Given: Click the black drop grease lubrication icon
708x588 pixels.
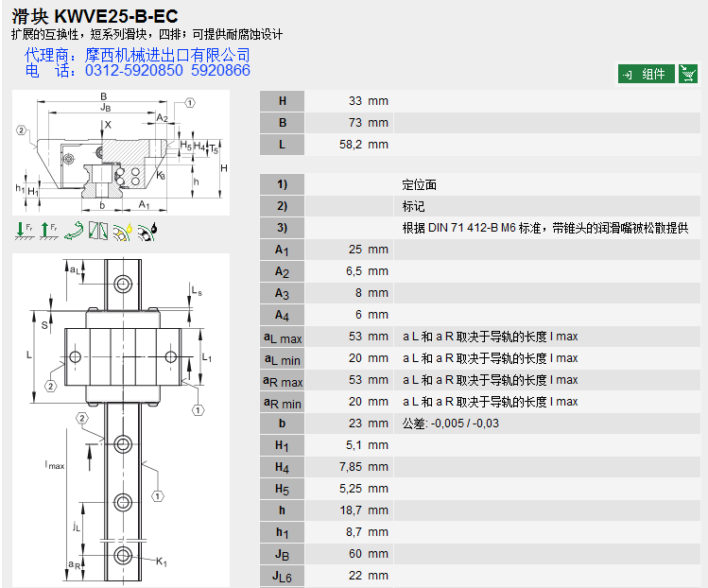Looking at the screenshot, I should coord(147,230).
